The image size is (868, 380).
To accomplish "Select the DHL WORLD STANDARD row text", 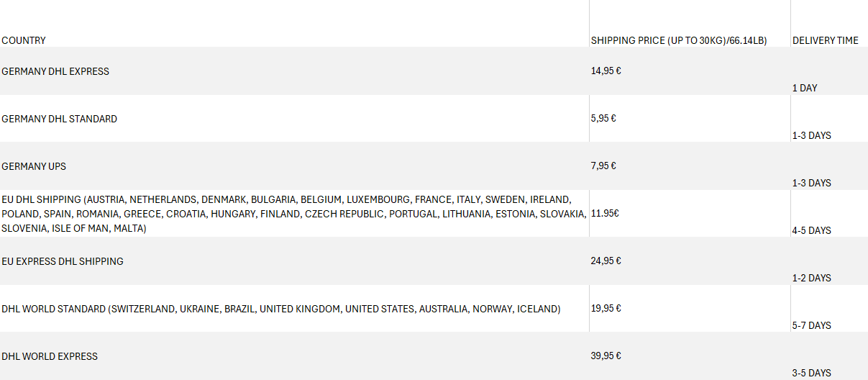I will 280,309.
